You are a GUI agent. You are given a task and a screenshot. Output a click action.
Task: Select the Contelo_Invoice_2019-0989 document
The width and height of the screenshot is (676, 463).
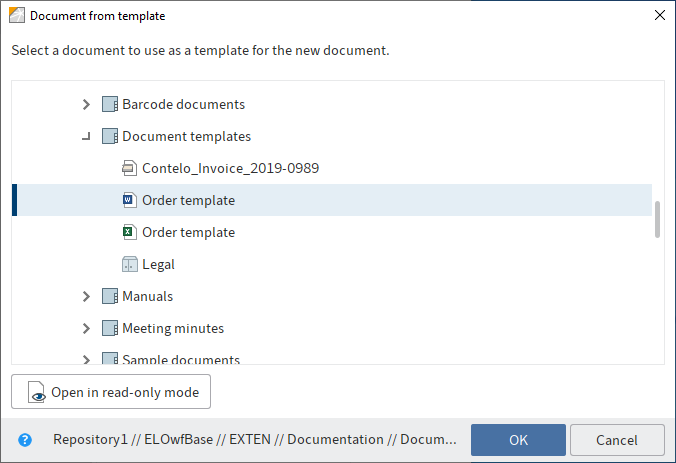pyautogui.click(x=230, y=168)
